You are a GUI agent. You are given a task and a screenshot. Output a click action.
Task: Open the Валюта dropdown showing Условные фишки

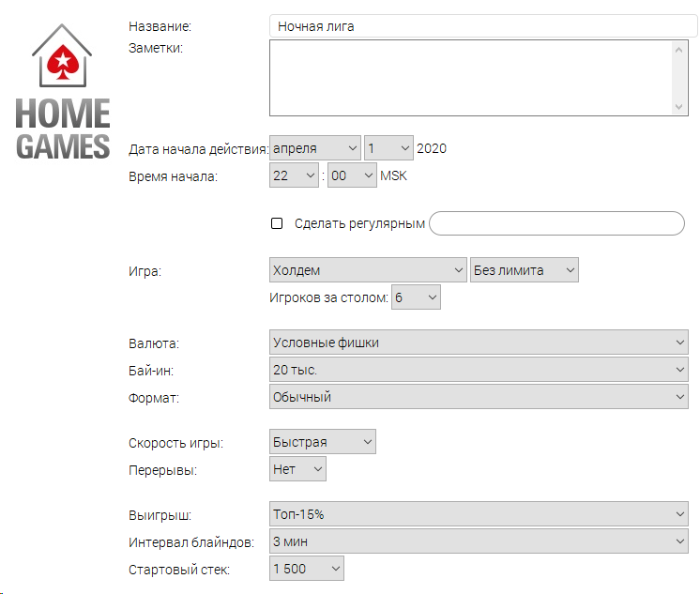(x=479, y=343)
